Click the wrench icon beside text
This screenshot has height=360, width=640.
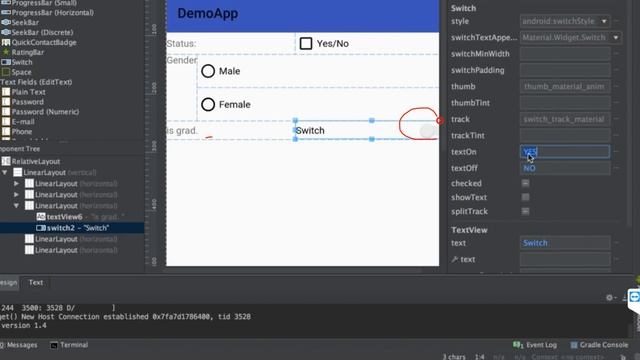[455, 259]
